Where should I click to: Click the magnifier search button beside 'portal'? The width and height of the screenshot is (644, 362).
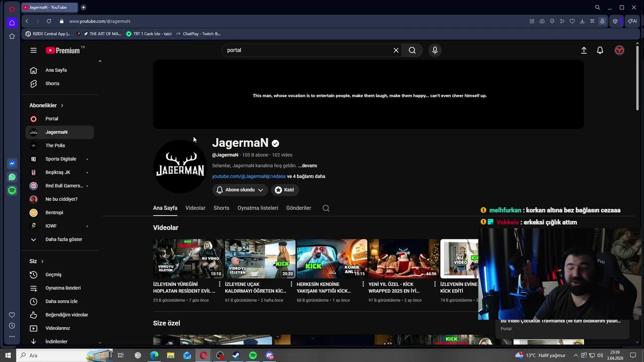coord(412,50)
